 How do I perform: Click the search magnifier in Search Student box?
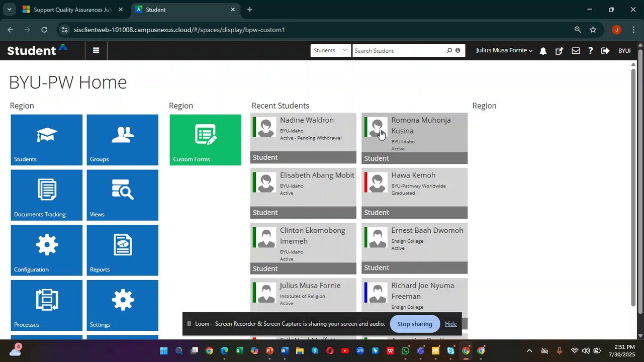pyautogui.click(x=449, y=50)
